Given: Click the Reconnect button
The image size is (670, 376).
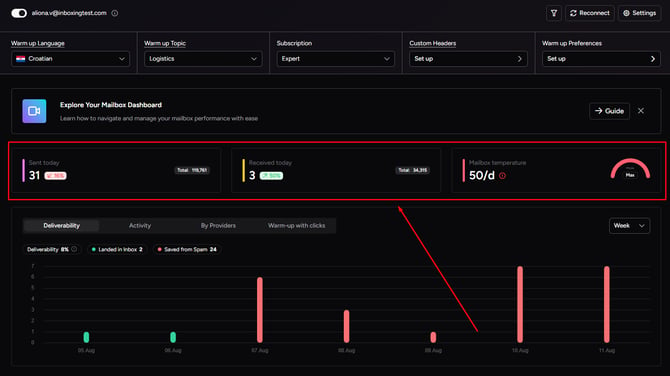Looking at the screenshot, I should tap(590, 13).
